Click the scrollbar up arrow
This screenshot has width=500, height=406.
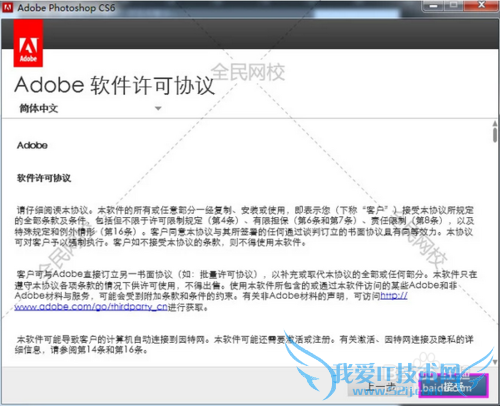click(x=495, y=124)
